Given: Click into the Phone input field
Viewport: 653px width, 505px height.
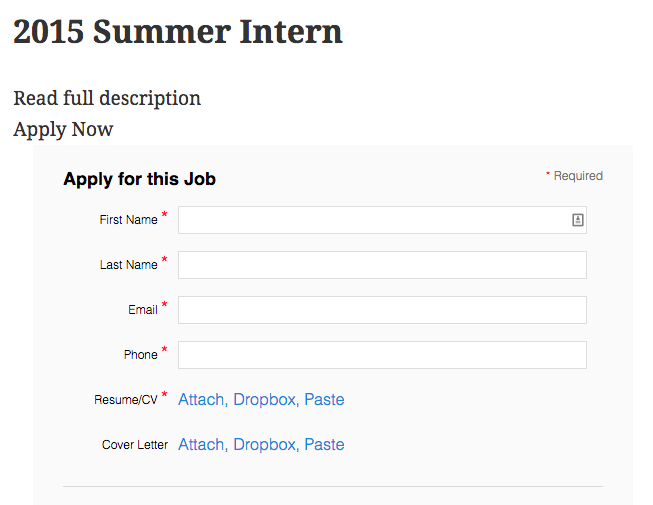Looking at the screenshot, I should (x=382, y=355).
